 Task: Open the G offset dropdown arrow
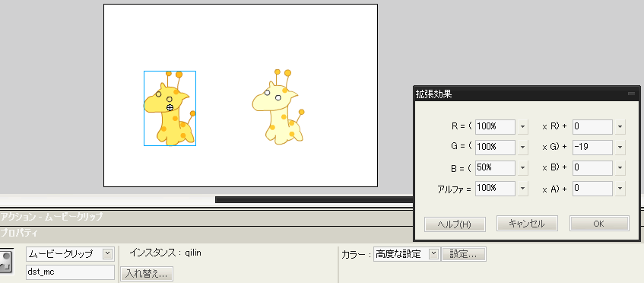[620, 147]
